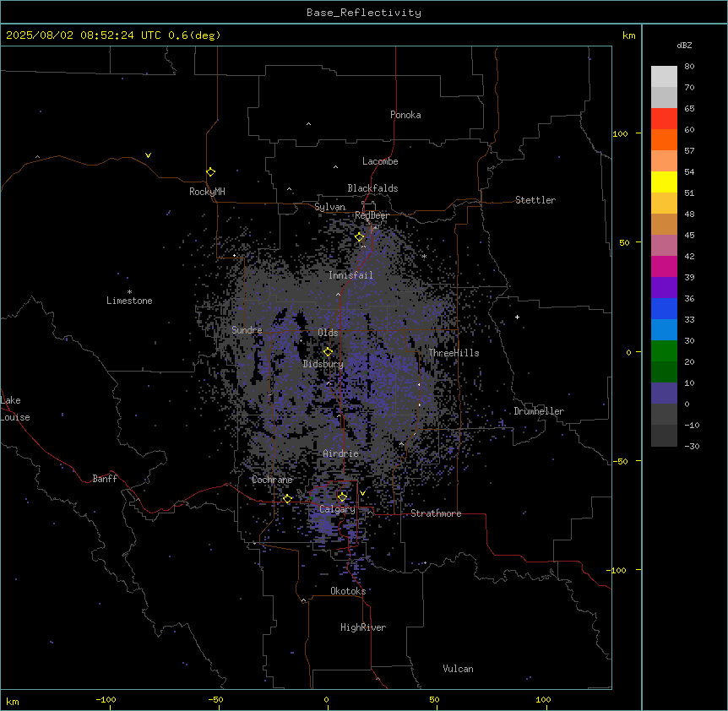The width and height of the screenshot is (728, 711).
Task: Click the 45 value in the dBZ legend
Action: pyautogui.click(x=689, y=236)
